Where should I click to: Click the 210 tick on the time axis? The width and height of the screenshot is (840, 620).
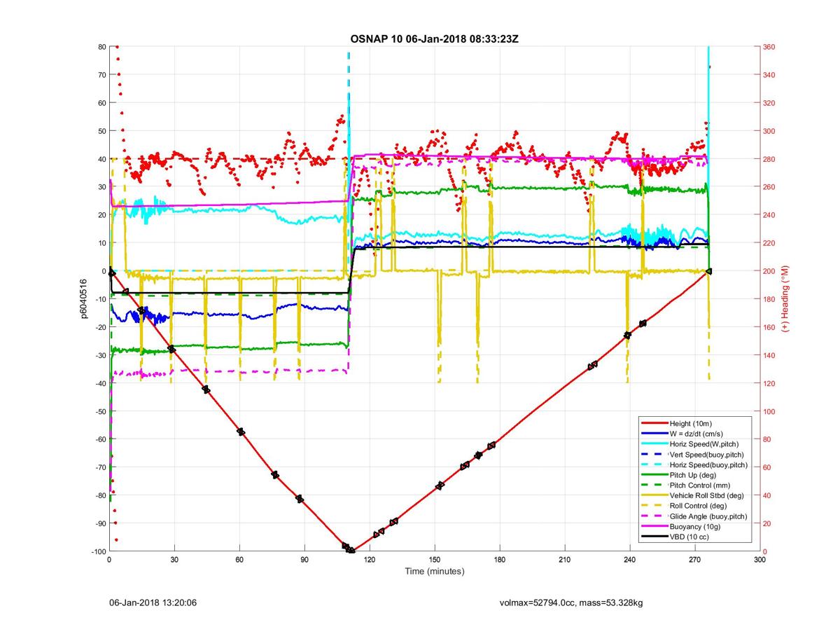pyautogui.click(x=565, y=560)
